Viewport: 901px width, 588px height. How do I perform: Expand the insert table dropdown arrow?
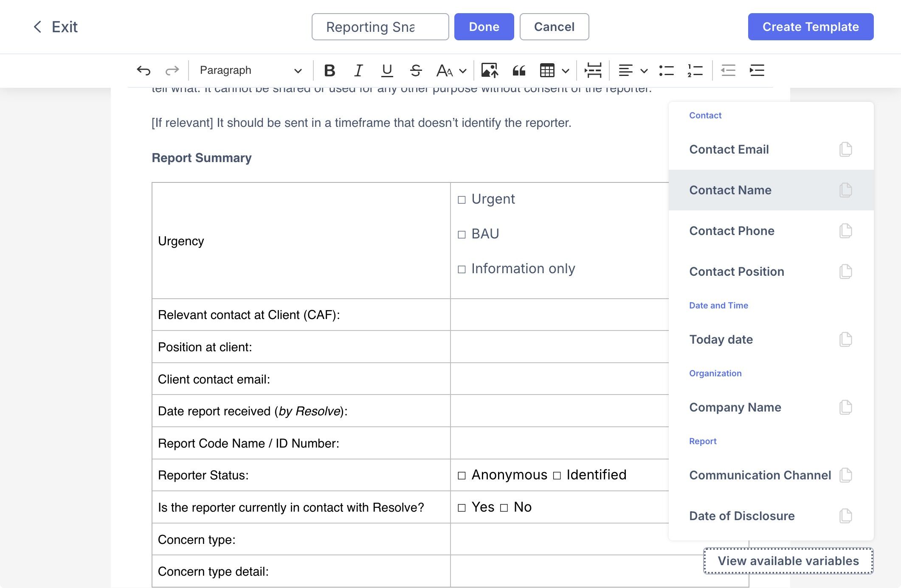click(x=566, y=71)
